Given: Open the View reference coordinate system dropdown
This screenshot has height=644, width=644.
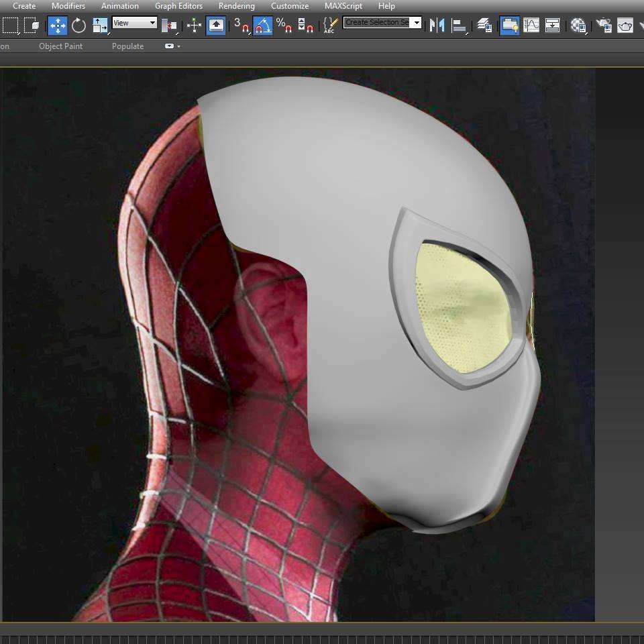Looking at the screenshot, I should point(135,23).
